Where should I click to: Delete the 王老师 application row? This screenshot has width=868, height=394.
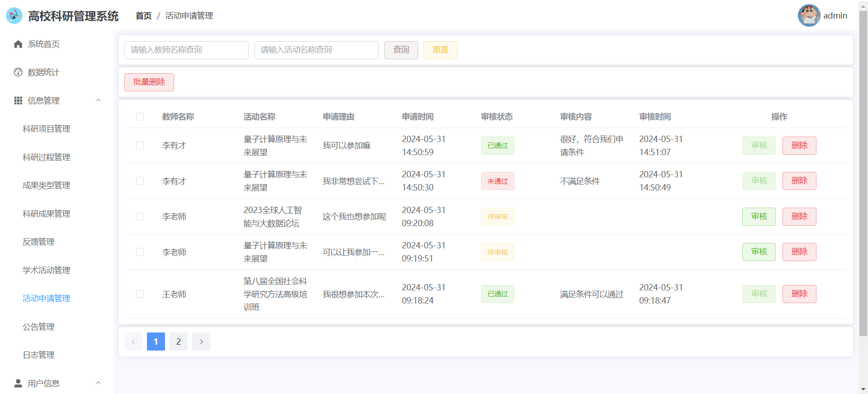[x=799, y=294]
